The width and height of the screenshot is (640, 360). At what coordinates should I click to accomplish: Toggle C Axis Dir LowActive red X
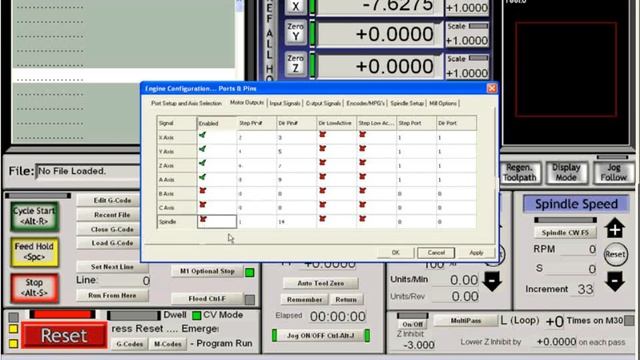pyautogui.click(x=322, y=204)
